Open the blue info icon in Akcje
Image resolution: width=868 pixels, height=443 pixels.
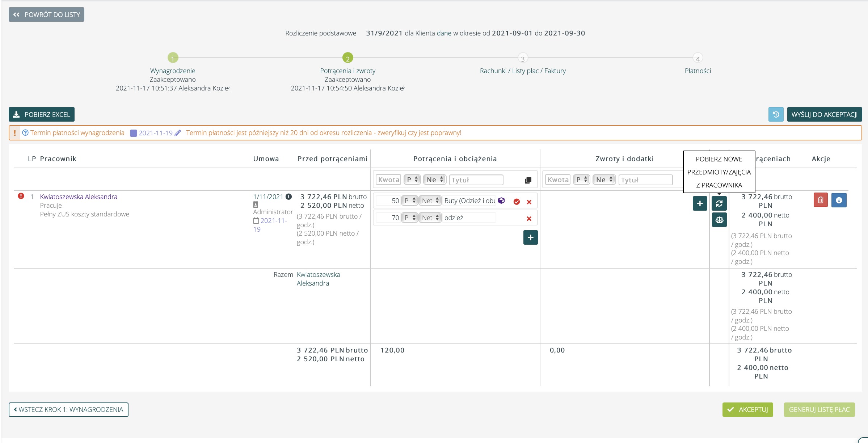point(839,200)
